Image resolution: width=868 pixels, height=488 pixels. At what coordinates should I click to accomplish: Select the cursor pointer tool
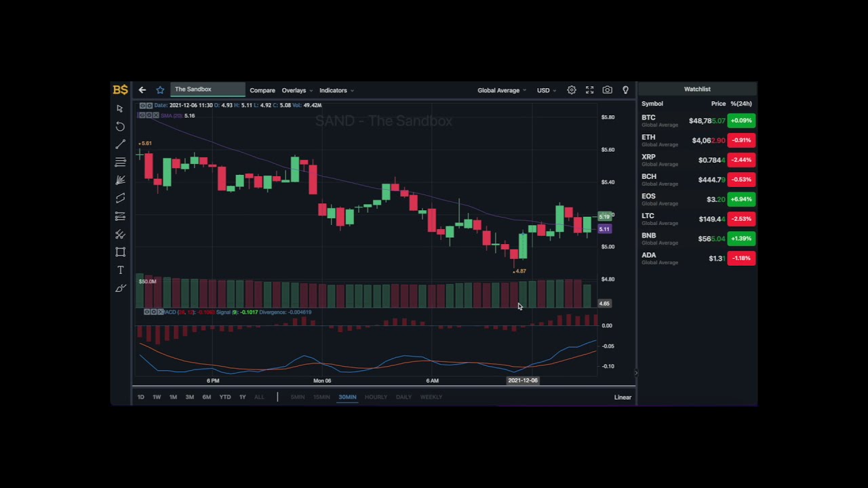pyautogui.click(x=120, y=108)
